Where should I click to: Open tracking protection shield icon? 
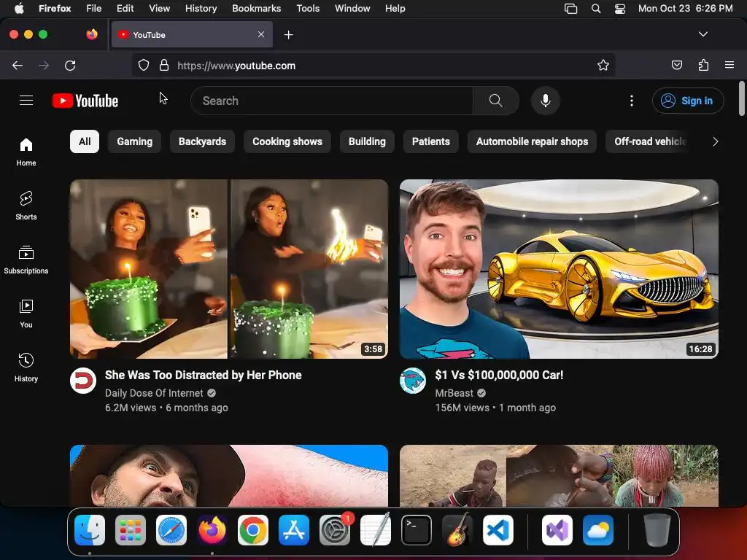pos(144,65)
